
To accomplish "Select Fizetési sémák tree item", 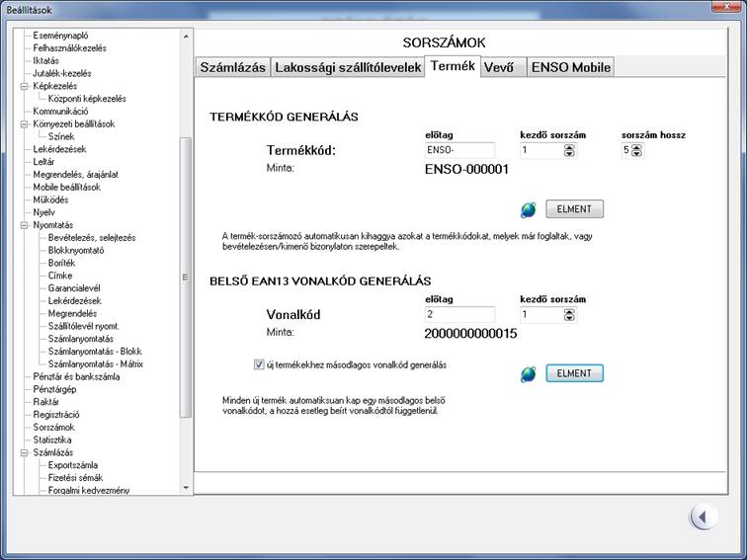I will 75,478.
